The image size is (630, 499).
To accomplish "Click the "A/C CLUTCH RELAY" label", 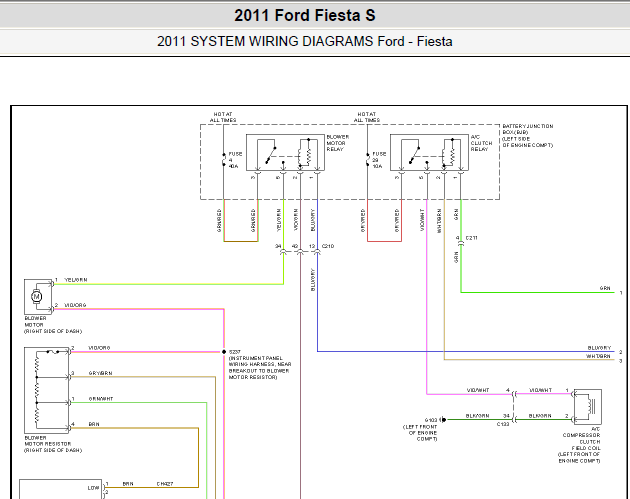I will [x=481, y=143].
